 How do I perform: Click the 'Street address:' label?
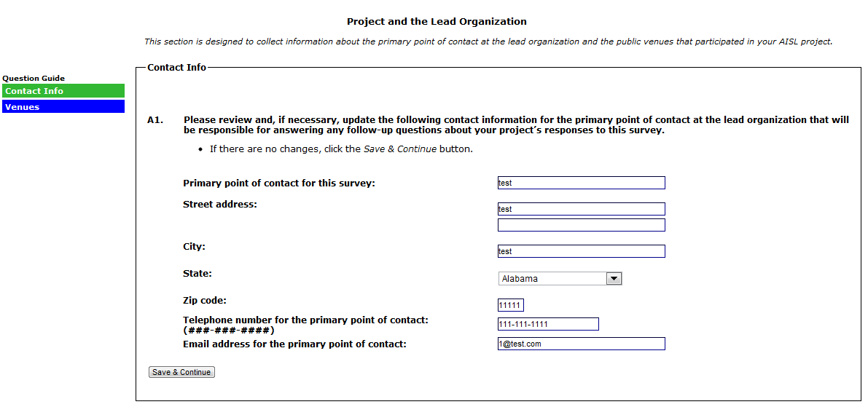pos(220,204)
